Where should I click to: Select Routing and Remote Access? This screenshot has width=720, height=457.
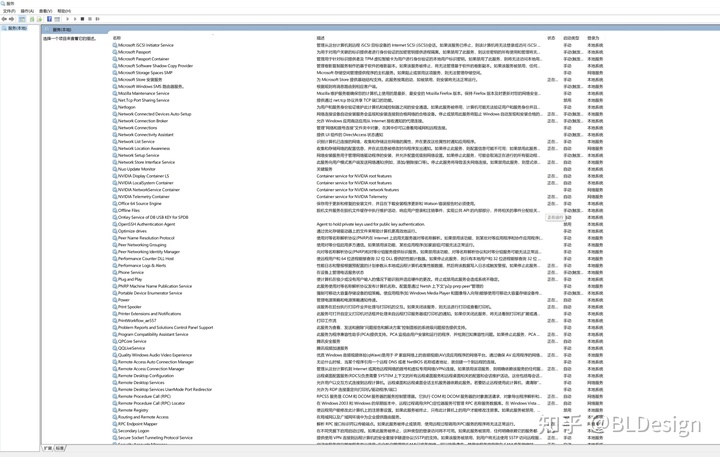point(143,417)
